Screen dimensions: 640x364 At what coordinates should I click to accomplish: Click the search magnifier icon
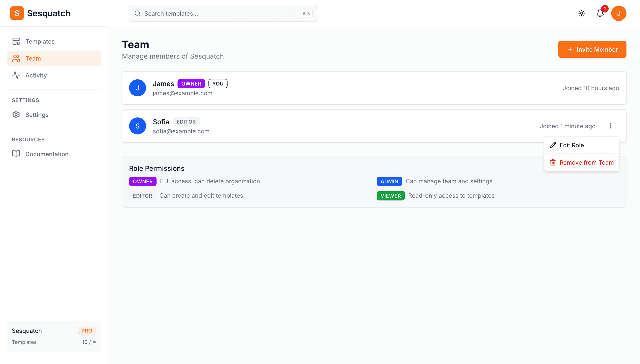pyautogui.click(x=137, y=13)
